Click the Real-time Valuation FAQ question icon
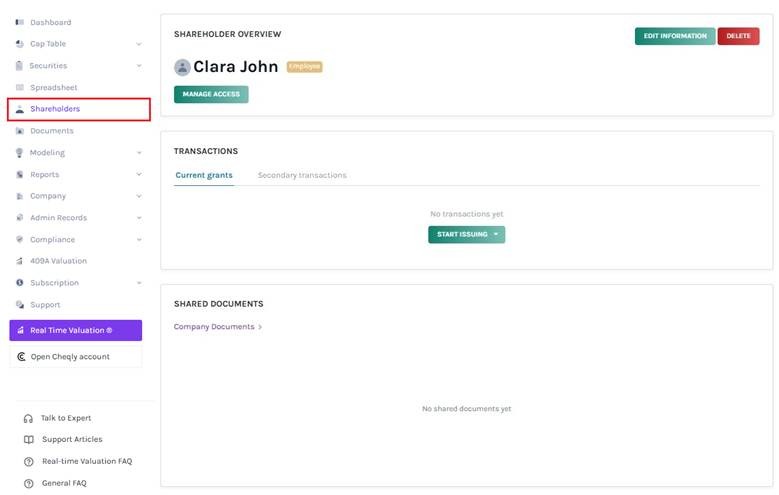 (29, 462)
